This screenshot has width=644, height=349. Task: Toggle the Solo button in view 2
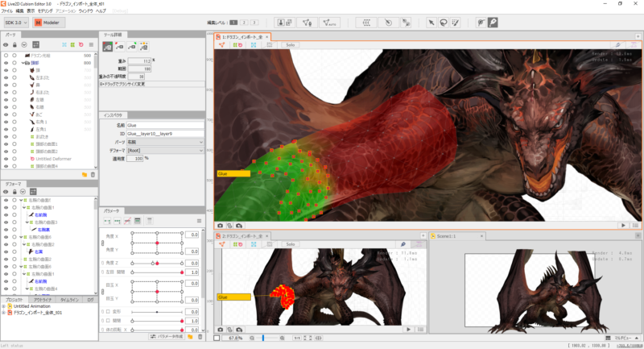(291, 244)
